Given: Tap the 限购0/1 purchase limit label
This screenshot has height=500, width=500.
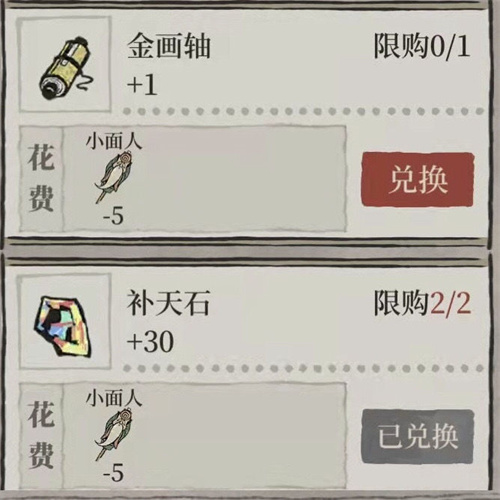Looking at the screenshot, I should 422,46.
